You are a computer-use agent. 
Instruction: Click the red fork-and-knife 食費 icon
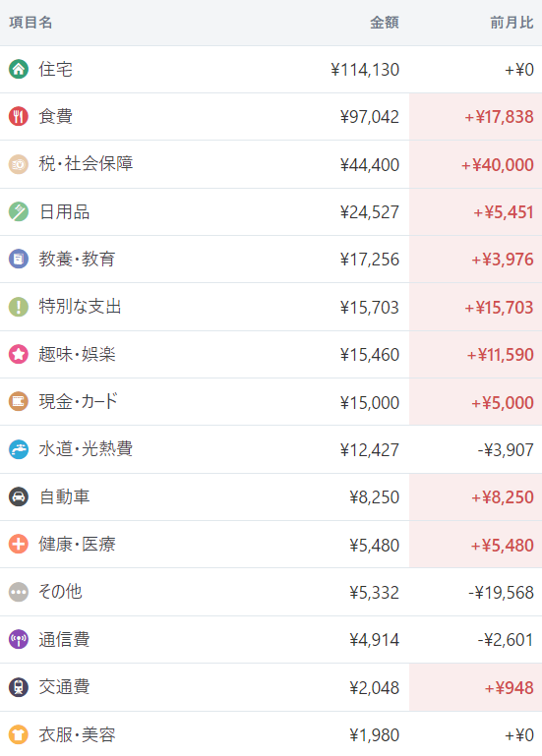[19, 116]
